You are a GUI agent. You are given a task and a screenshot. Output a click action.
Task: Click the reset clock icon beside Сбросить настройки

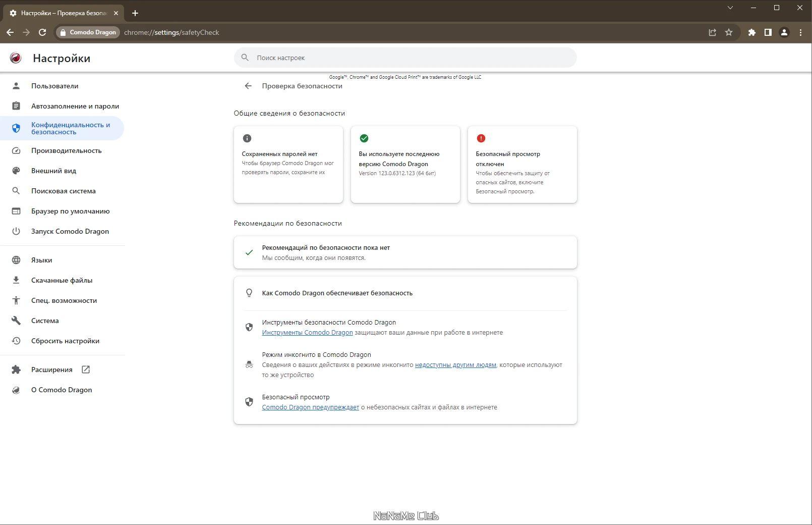[x=16, y=341]
